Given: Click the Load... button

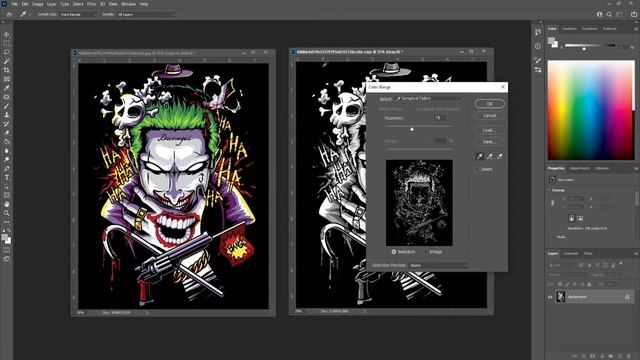Looking at the screenshot, I should [489, 130].
